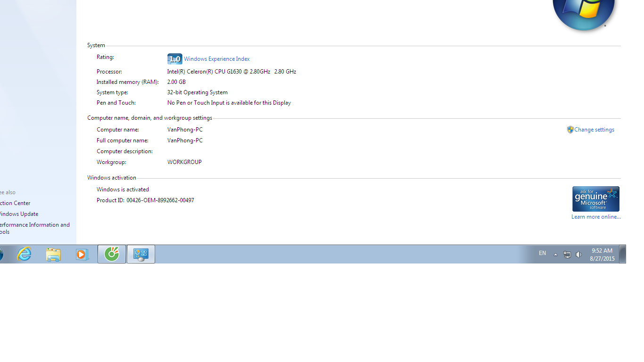Open the Windows Experience Index link
The height and width of the screenshot is (362, 644).
click(x=216, y=59)
